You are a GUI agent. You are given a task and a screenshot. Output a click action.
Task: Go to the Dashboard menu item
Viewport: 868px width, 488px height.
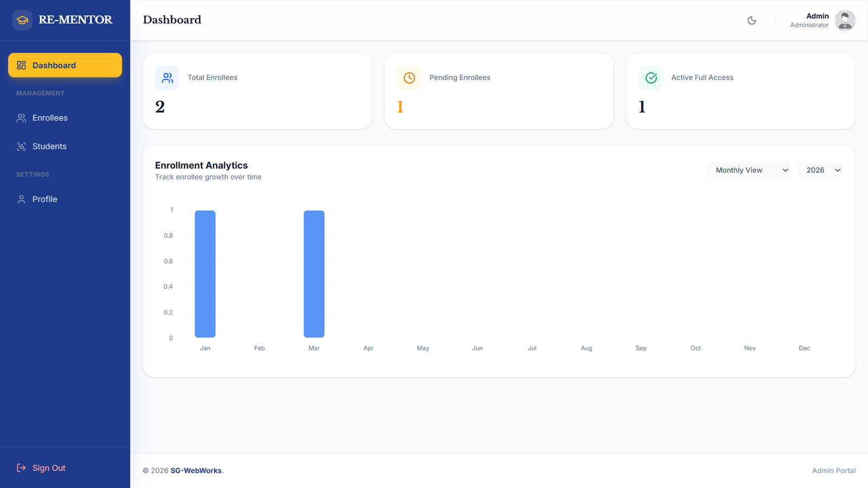[65, 65]
